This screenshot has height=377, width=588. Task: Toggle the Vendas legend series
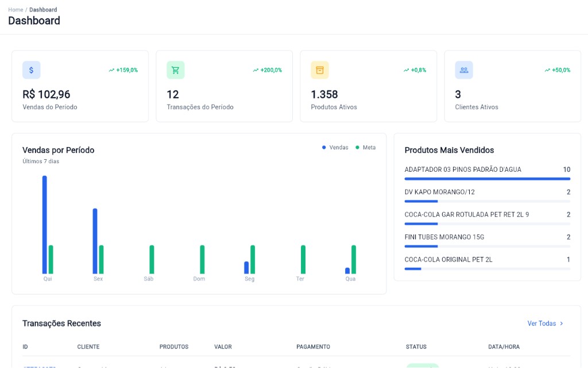pyautogui.click(x=335, y=148)
